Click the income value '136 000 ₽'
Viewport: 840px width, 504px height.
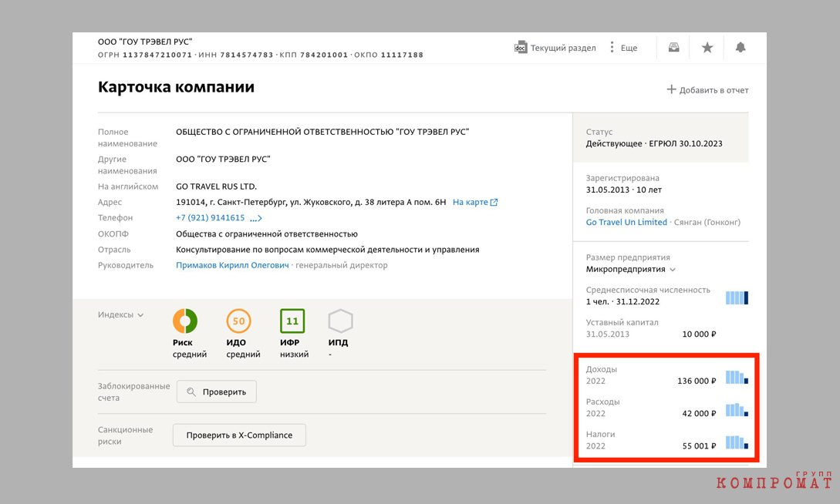697,381
